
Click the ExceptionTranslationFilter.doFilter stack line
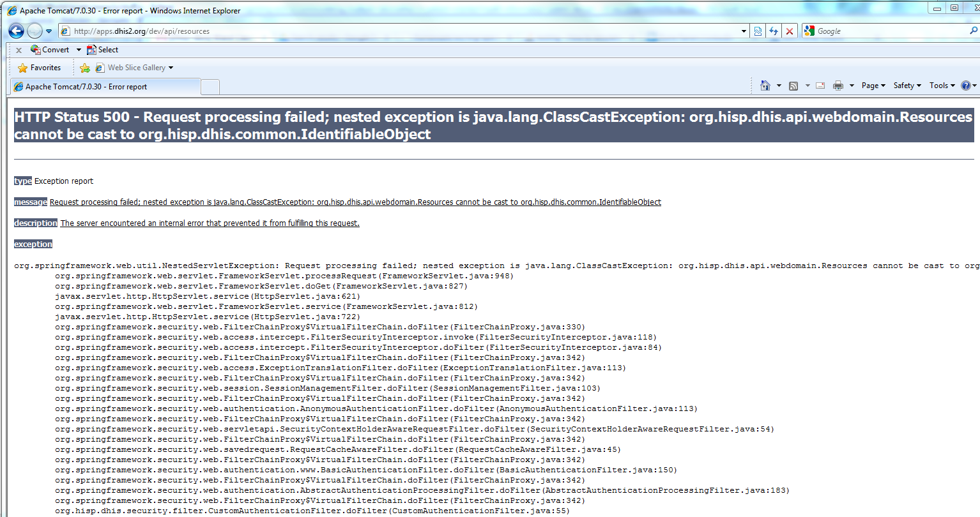(x=341, y=368)
